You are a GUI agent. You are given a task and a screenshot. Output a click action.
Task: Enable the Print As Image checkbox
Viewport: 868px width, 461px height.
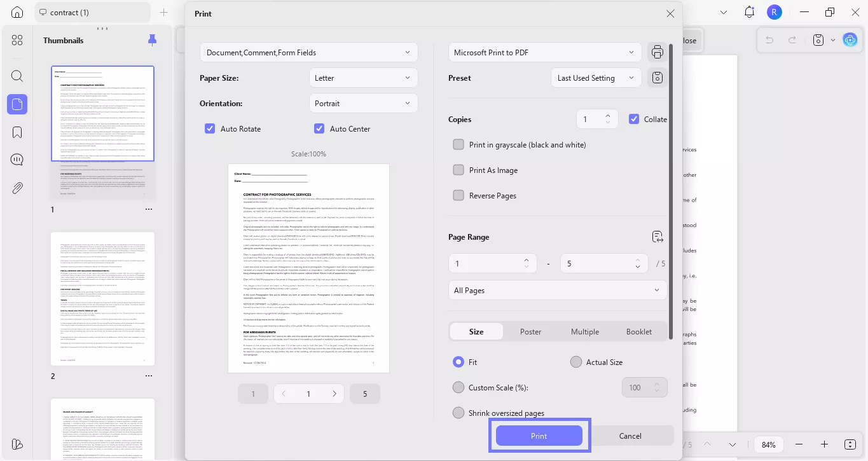tap(458, 170)
